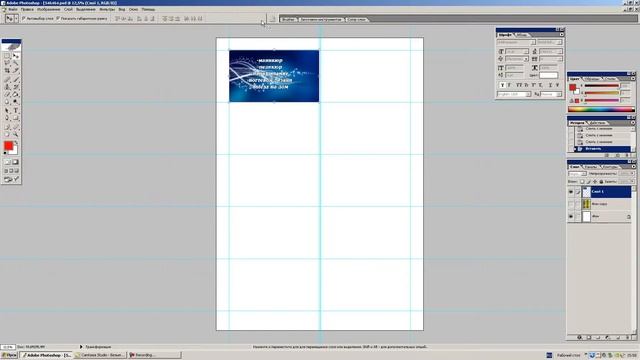This screenshot has width=640, height=360.
Task: Jump to ImageReady from toolbox bottom
Action: [11, 179]
